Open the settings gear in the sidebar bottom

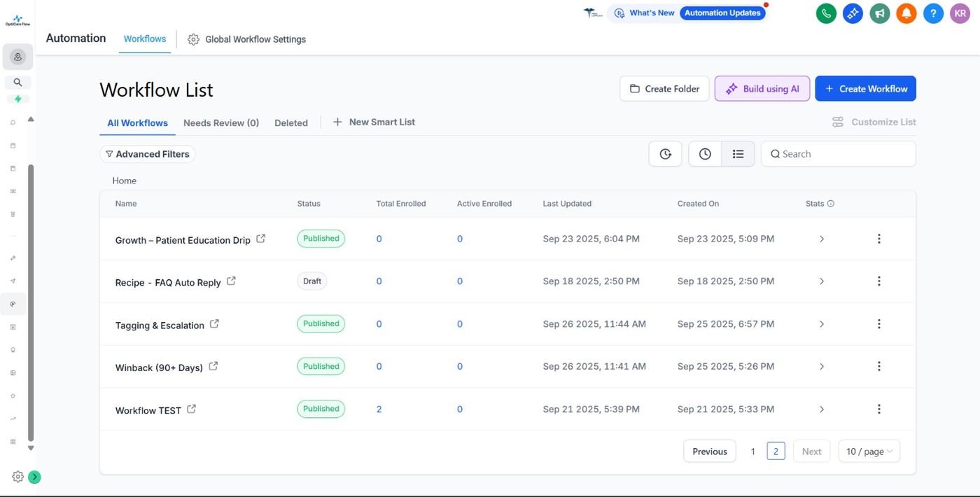17,477
